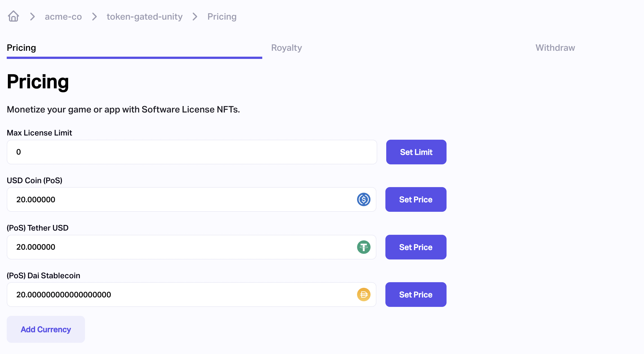This screenshot has height=354, width=644.
Task: Click the green Tether currency icon
Action: [364, 247]
